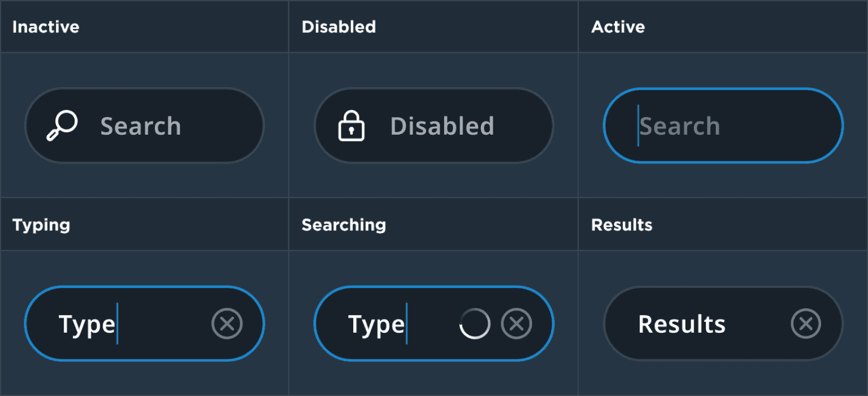Click the Active header label
Screen dimensions: 868x396
tap(618, 27)
